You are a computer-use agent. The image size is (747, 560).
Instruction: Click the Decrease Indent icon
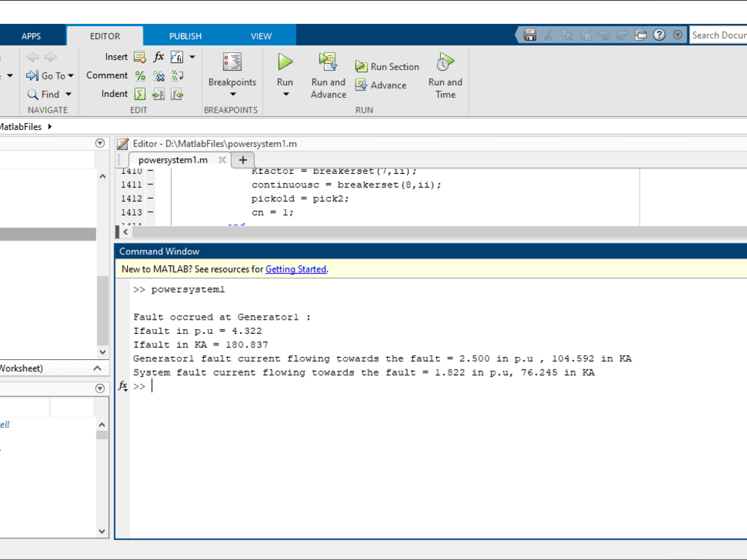177,94
